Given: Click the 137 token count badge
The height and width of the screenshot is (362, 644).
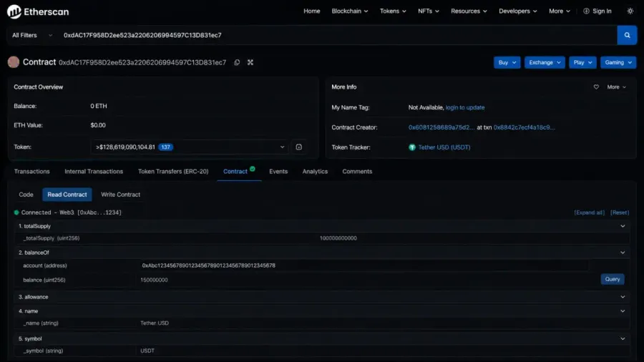Looking at the screenshot, I should 165,147.
